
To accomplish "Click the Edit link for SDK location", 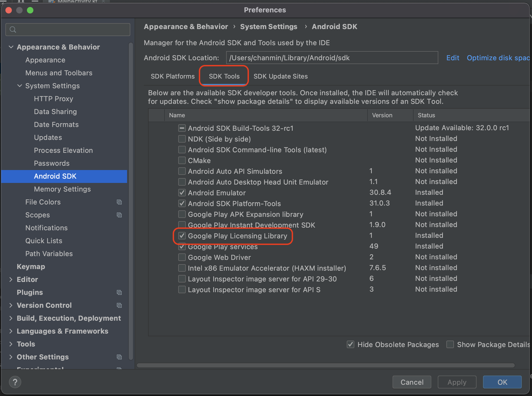I will pyautogui.click(x=453, y=58).
